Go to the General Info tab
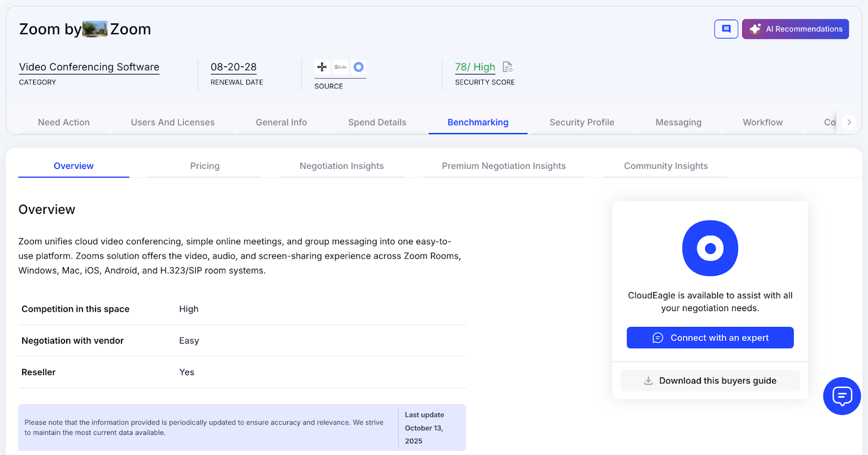Image resolution: width=868 pixels, height=455 pixels. point(282,122)
